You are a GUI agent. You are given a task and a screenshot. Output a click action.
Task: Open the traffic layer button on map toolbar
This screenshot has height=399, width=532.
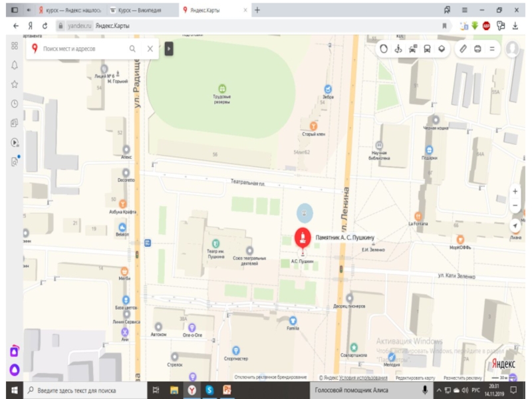click(384, 49)
